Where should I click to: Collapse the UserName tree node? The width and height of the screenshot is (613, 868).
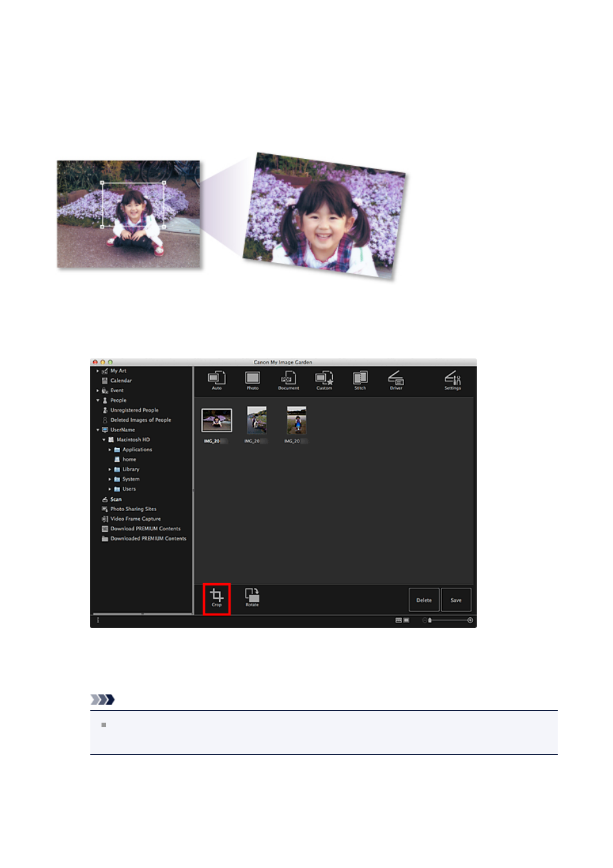coord(98,430)
